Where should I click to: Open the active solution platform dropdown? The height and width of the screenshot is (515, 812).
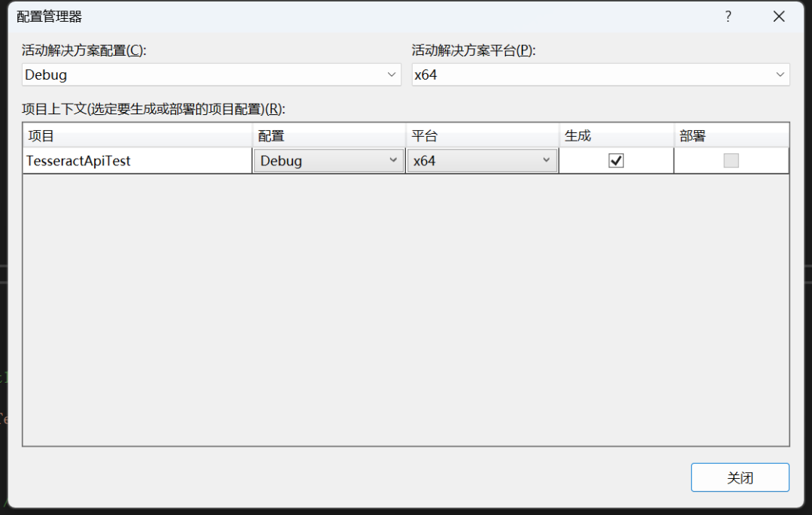[601, 75]
